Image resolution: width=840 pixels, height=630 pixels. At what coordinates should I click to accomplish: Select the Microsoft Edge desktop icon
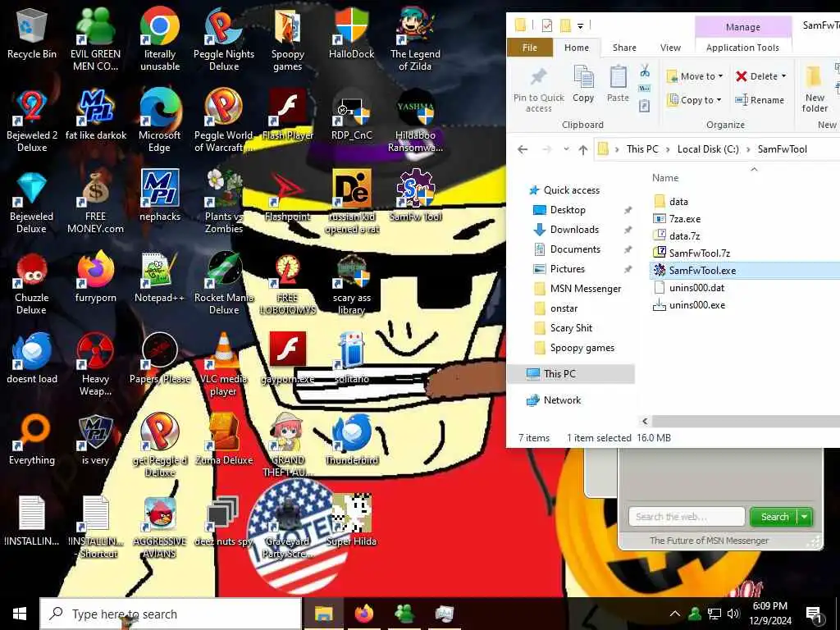coord(160,121)
